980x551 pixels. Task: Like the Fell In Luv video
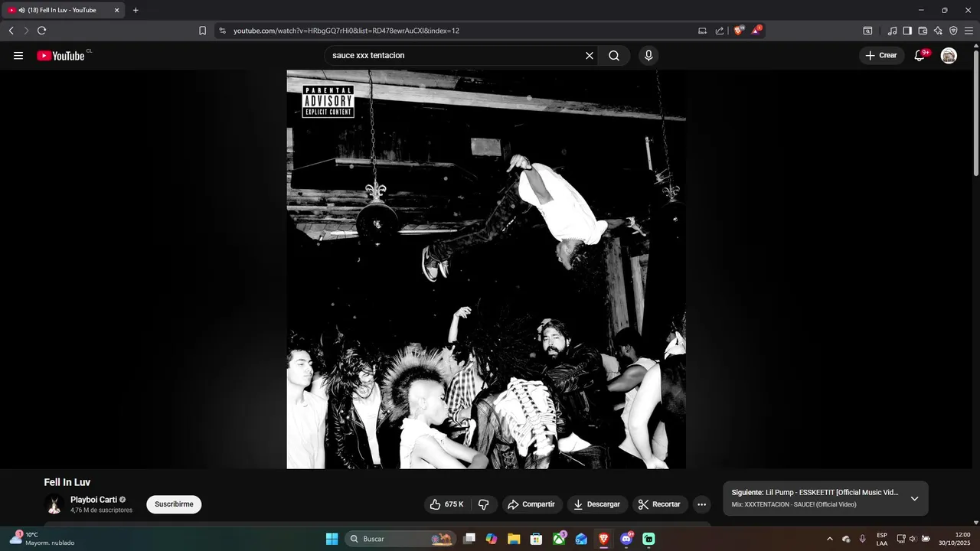pos(446,504)
